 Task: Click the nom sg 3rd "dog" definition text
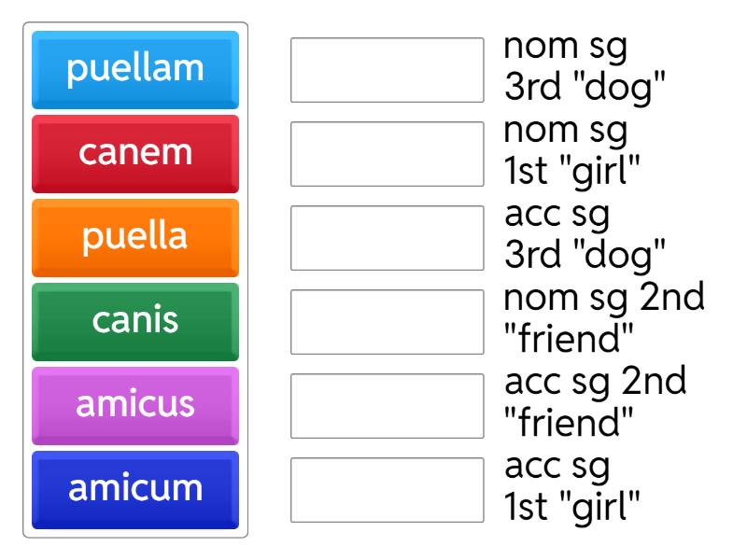click(585, 70)
